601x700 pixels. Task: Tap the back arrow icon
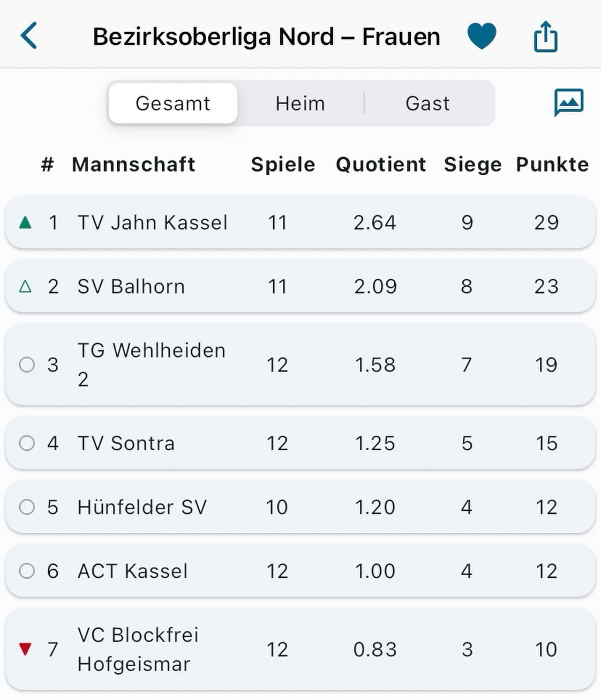[x=29, y=36]
